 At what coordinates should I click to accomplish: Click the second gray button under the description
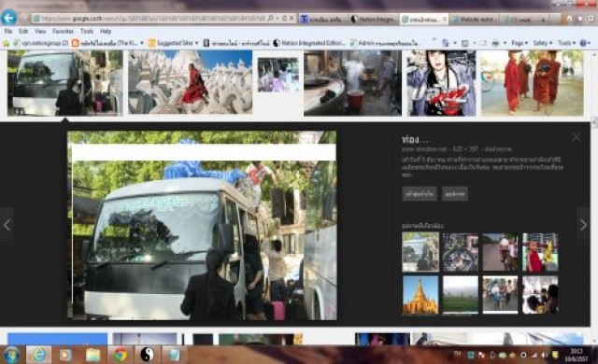click(x=455, y=194)
